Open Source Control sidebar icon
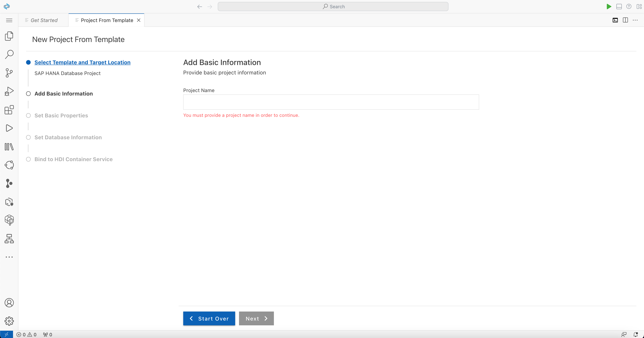This screenshot has width=644, height=338. tap(9, 73)
